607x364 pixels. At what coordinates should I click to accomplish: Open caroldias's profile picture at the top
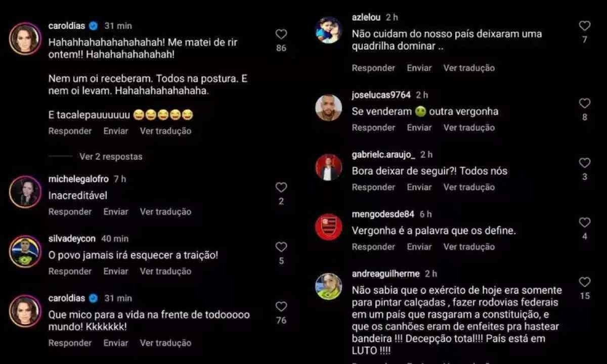coord(25,39)
